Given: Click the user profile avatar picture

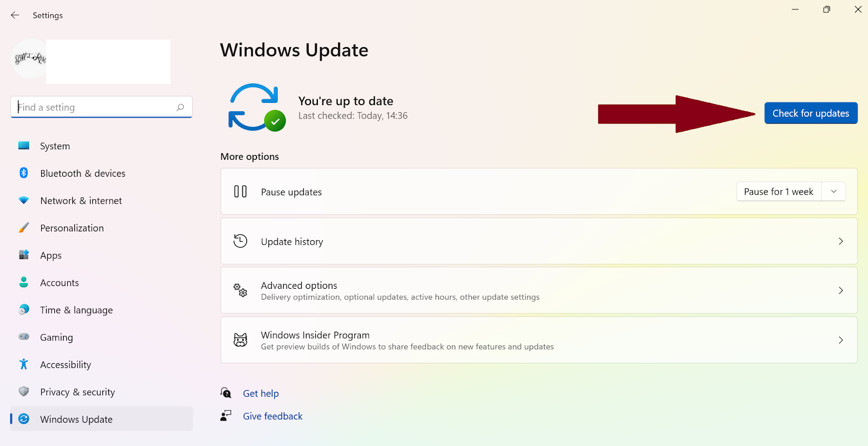Looking at the screenshot, I should pyautogui.click(x=29, y=59).
